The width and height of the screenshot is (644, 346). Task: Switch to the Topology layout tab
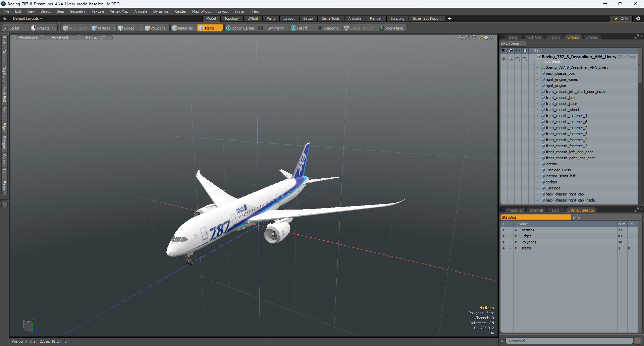tap(231, 18)
